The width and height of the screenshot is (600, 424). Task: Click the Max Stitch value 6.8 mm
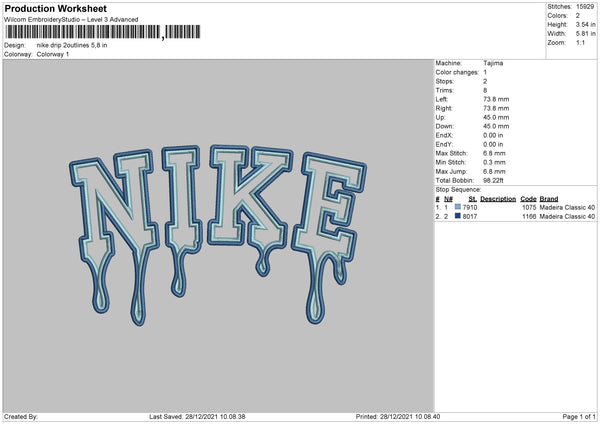click(494, 153)
